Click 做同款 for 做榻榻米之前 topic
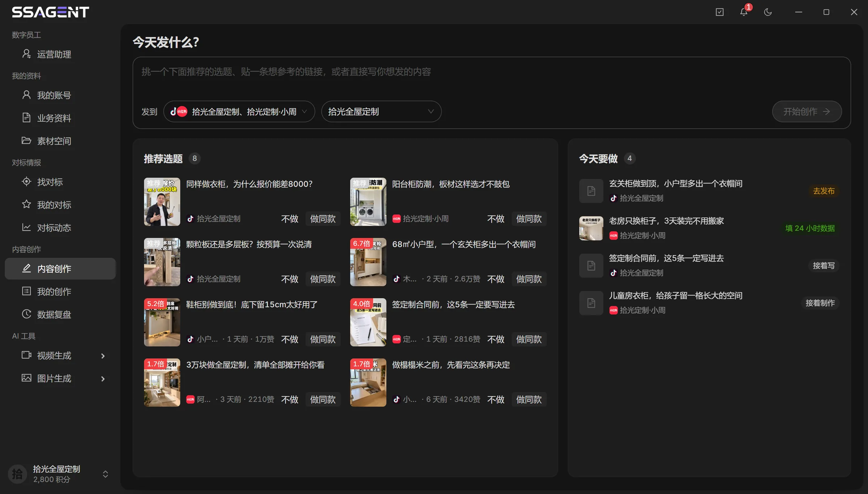868x494 pixels. [529, 399]
